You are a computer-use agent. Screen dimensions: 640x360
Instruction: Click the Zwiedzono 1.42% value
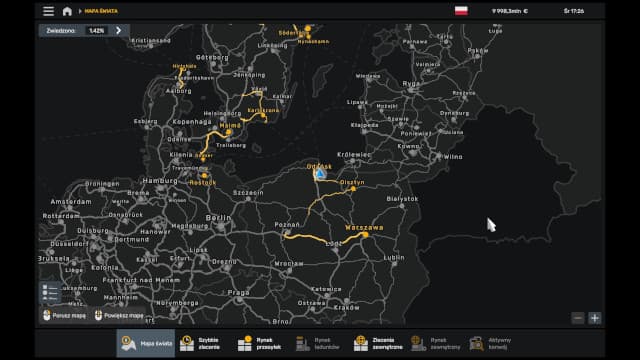(x=96, y=31)
